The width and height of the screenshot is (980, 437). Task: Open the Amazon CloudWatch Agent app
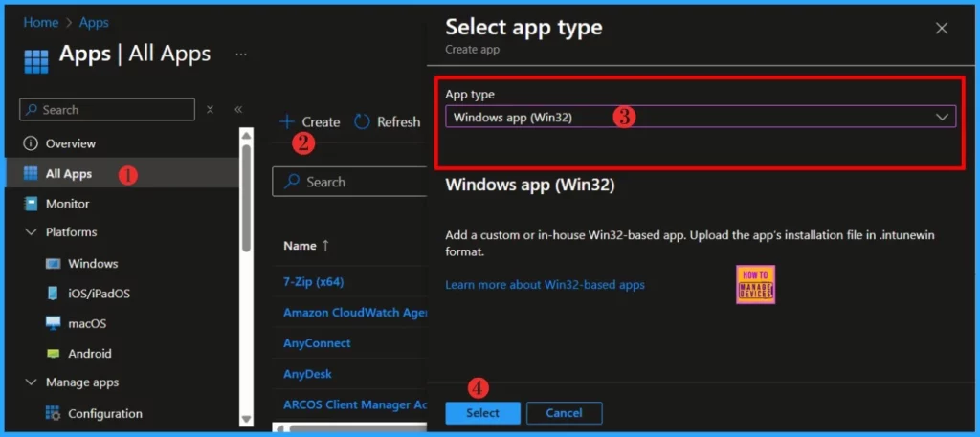[x=355, y=312]
